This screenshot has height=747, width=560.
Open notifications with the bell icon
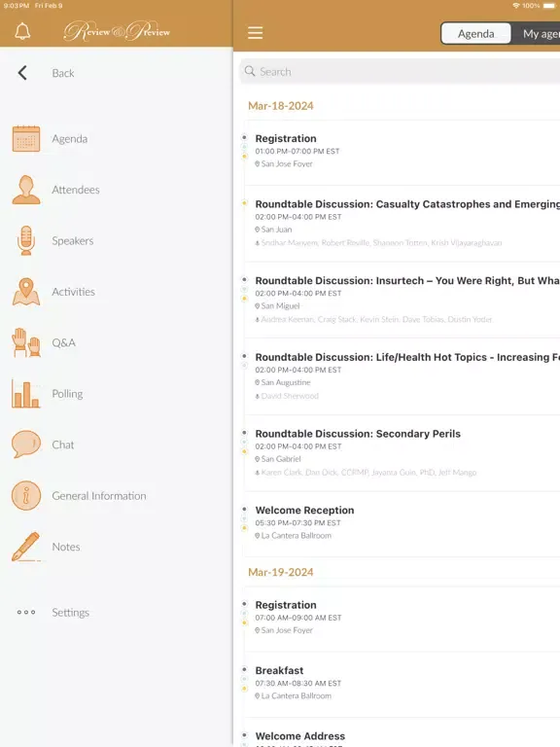point(22,32)
